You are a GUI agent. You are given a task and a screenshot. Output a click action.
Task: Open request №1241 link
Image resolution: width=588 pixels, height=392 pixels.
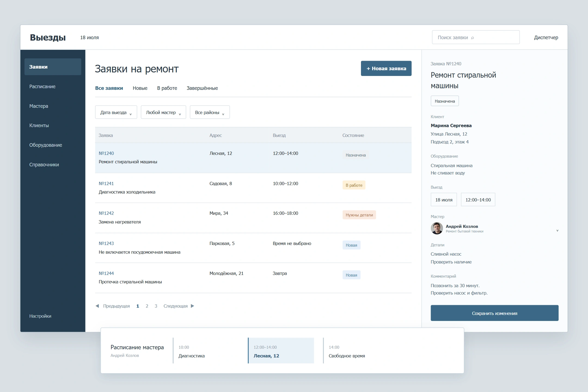click(x=106, y=183)
